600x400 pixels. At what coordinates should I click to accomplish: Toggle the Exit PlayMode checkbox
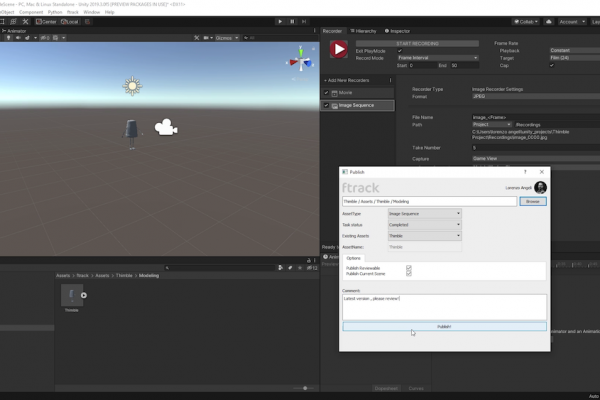400,51
